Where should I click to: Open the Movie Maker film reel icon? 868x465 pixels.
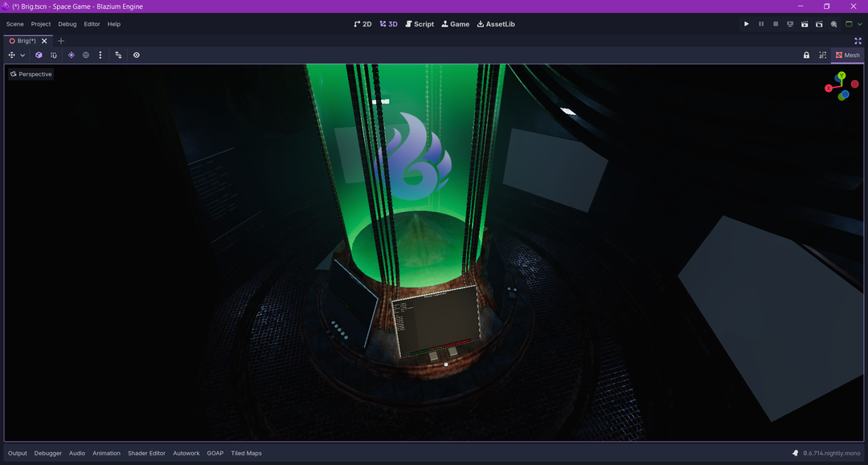(833, 24)
